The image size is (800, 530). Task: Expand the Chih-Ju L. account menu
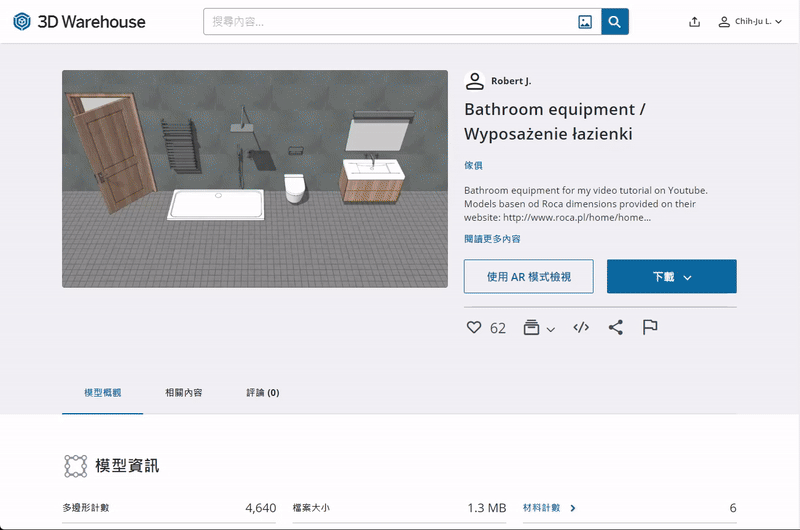(758, 21)
